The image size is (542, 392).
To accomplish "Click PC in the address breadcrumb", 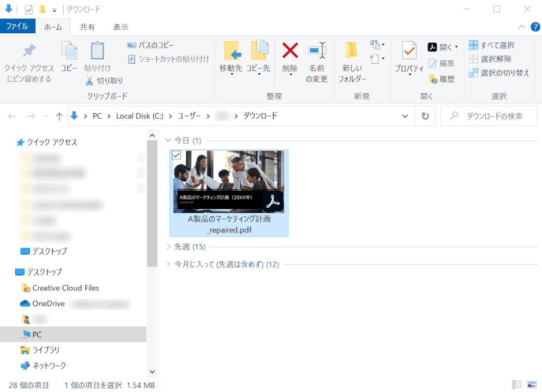I will point(97,116).
